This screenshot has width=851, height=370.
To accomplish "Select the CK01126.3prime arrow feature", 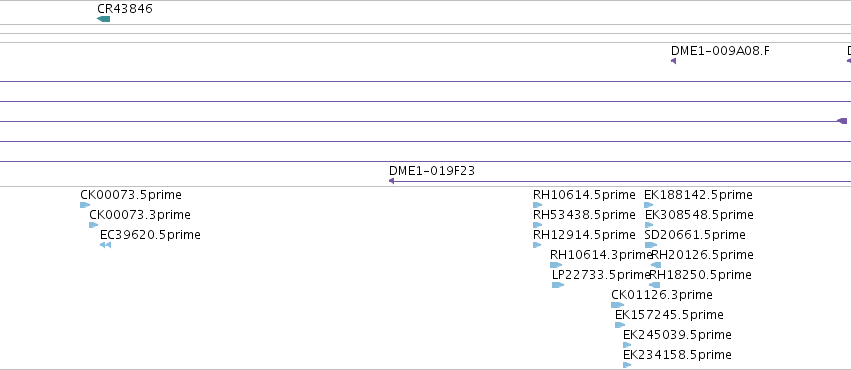I will coord(618,305).
